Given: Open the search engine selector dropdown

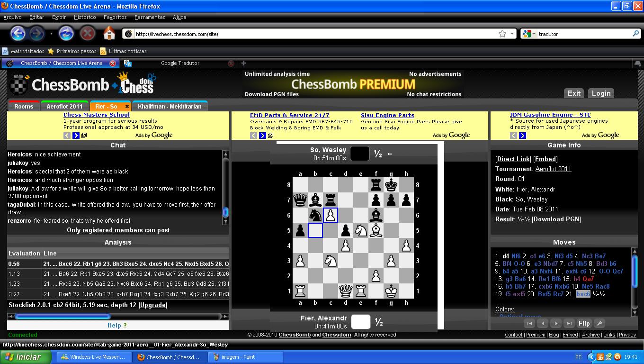Looking at the screenshot, I should tap(528, 34).
